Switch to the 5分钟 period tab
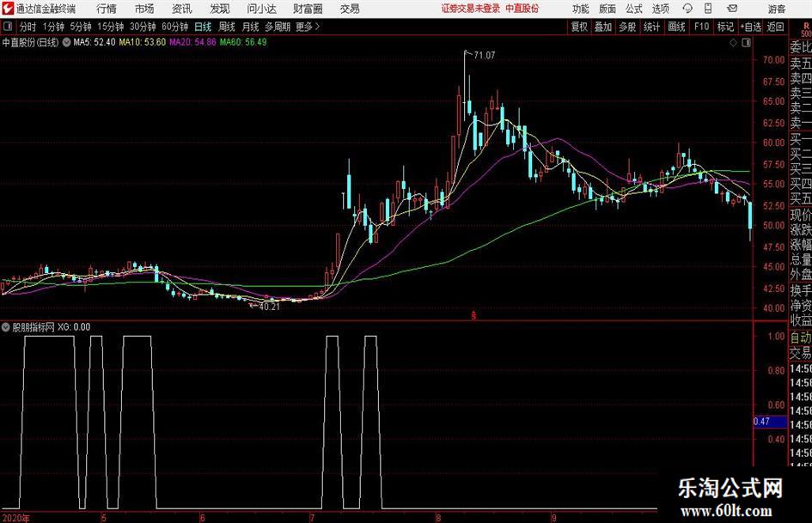This screenshot has width=812, height=523. click(81, 27)
